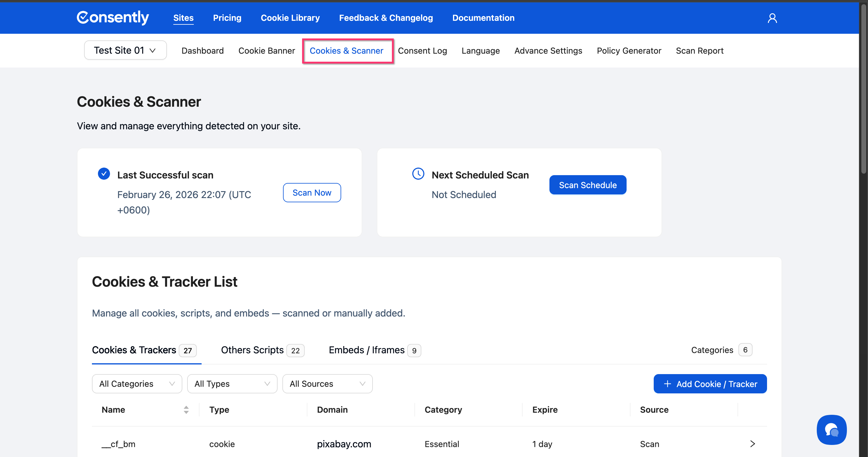Open the Categories 6 link
This screenshot has width=868, height=457.
721,350
